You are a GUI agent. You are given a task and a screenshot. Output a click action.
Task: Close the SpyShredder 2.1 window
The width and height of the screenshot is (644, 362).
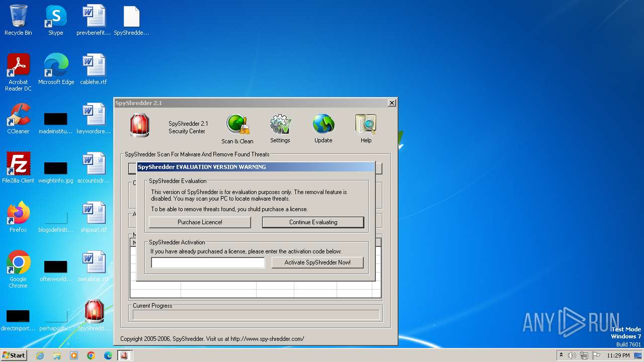point(391,103)
